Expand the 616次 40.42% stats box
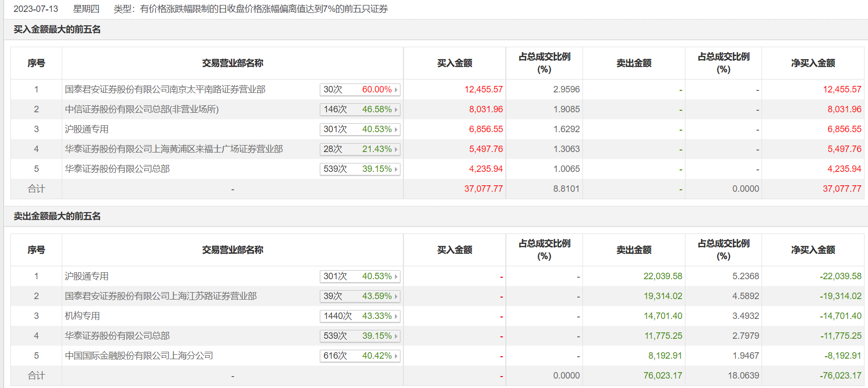Image resolution: width=868 pixels, height=388 pixels. [x=360, y=356]
